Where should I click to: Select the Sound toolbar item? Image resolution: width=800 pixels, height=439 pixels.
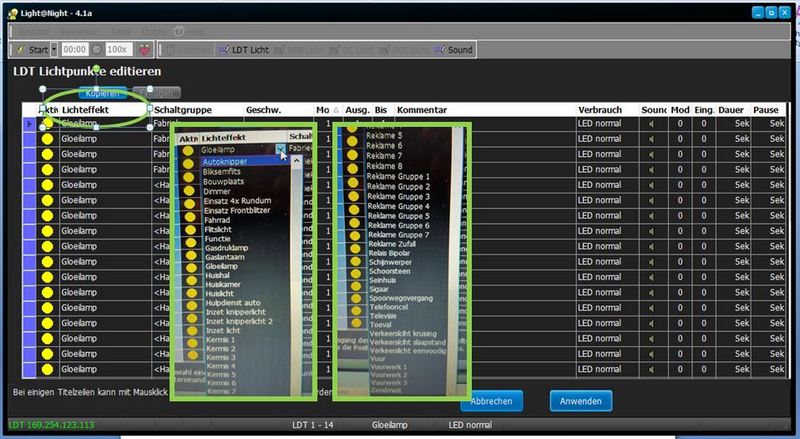(454, 50)
